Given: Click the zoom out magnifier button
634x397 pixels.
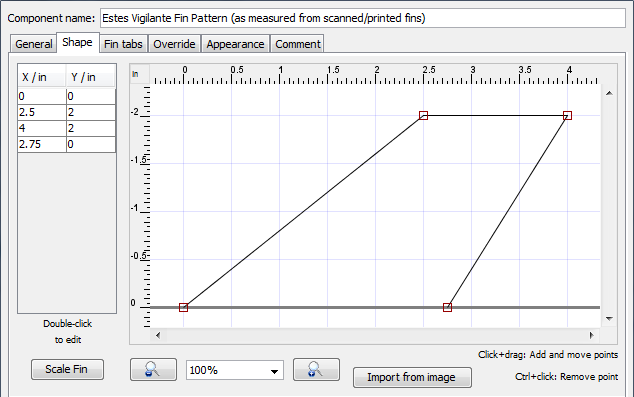Looking at the screenshot, I should coord(153,370).
